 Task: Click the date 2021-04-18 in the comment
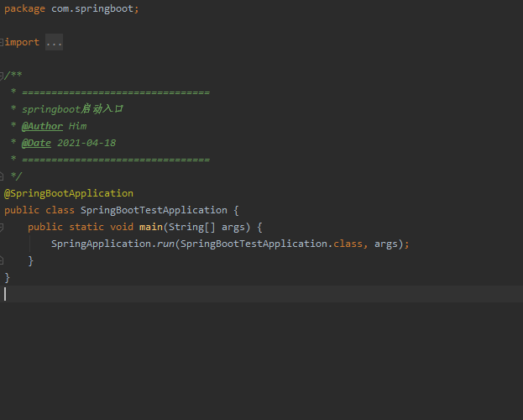click(86, 143)
